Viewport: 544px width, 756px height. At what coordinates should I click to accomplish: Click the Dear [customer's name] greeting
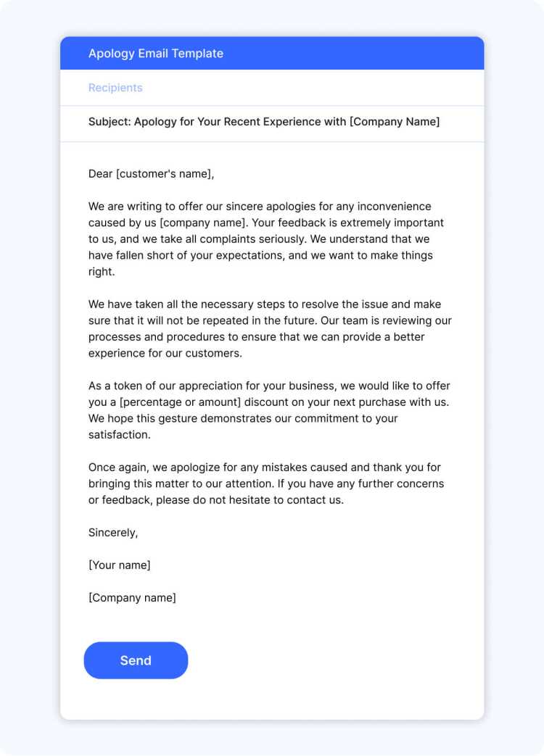(152, 174)
